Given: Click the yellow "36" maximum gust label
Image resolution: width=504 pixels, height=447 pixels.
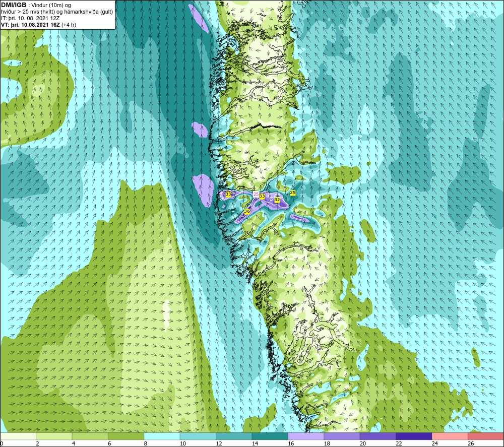Looking at the screenshot, I should point(247,211).
